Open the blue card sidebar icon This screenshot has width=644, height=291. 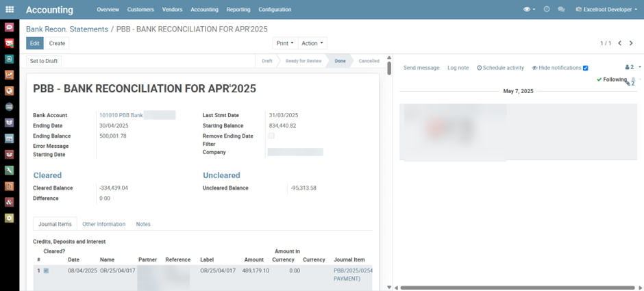tap(10, 139)
